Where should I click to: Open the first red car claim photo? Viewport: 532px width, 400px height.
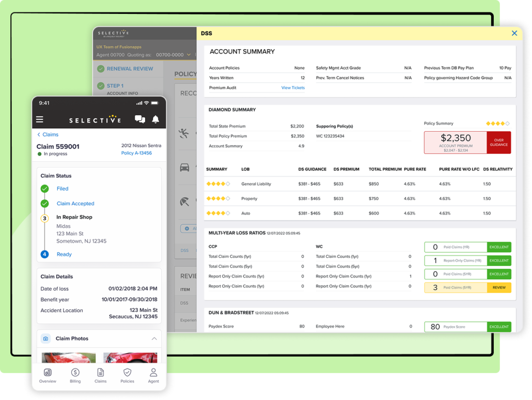69,358
